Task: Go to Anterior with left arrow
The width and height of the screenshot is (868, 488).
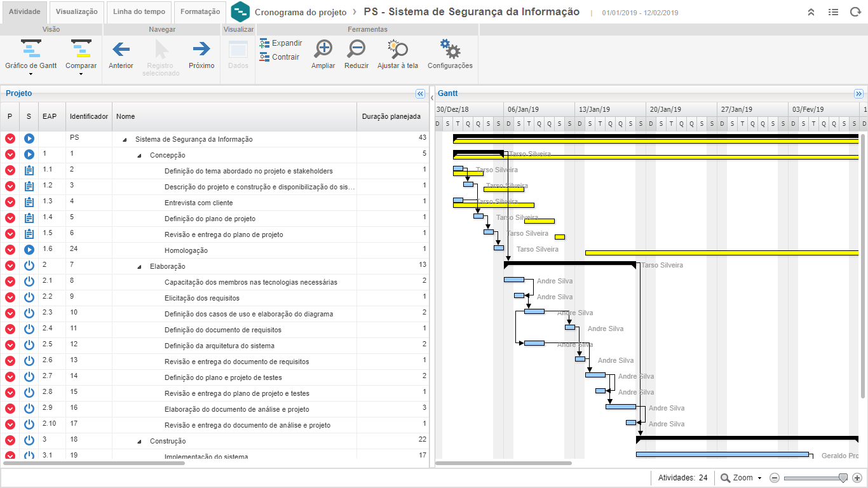Action: coord(121,49)
